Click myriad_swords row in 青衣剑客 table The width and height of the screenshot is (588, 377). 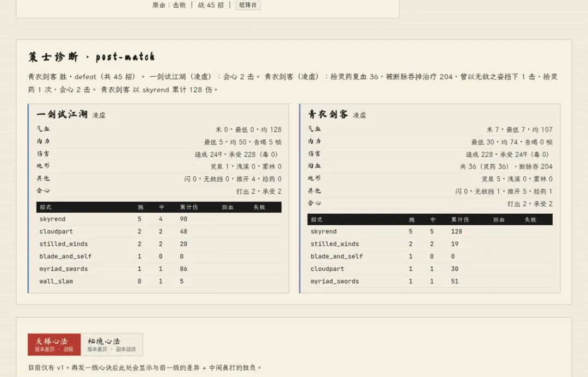coord(430,281)
